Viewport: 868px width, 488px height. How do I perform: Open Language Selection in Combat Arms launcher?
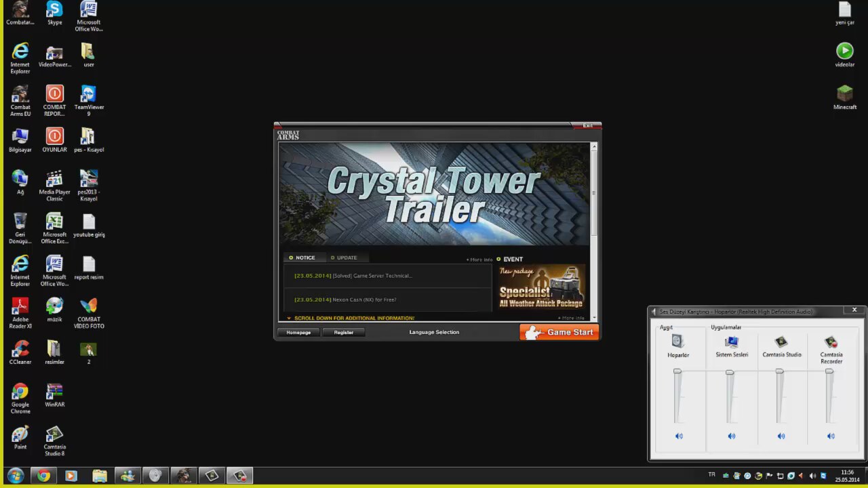click(434, 332)
